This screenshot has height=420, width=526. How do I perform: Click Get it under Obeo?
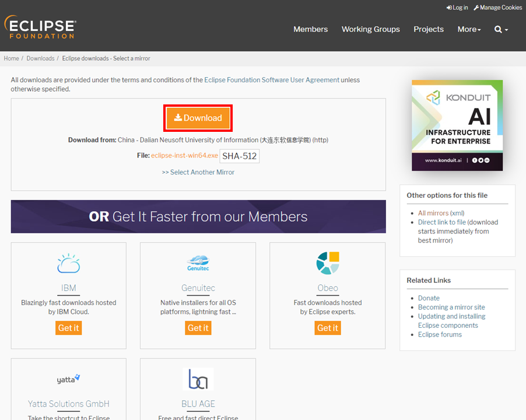pos(328,328)
